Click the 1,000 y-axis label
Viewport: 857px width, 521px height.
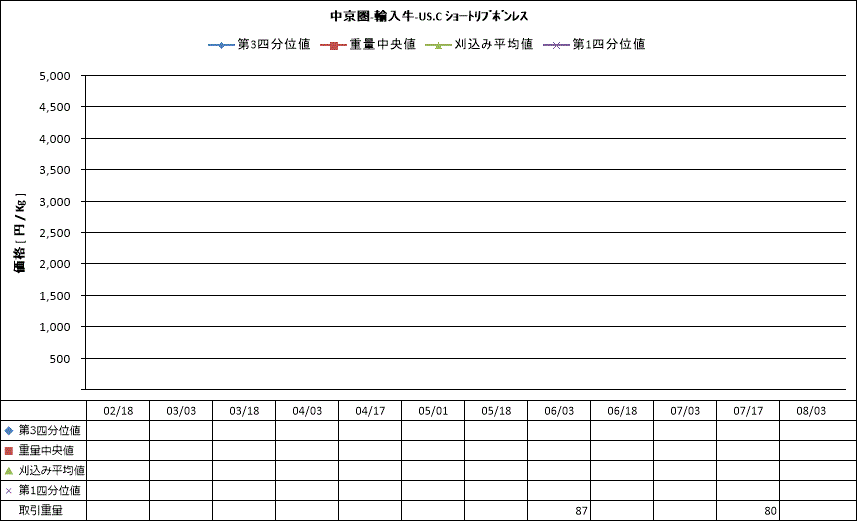point(55,327)
